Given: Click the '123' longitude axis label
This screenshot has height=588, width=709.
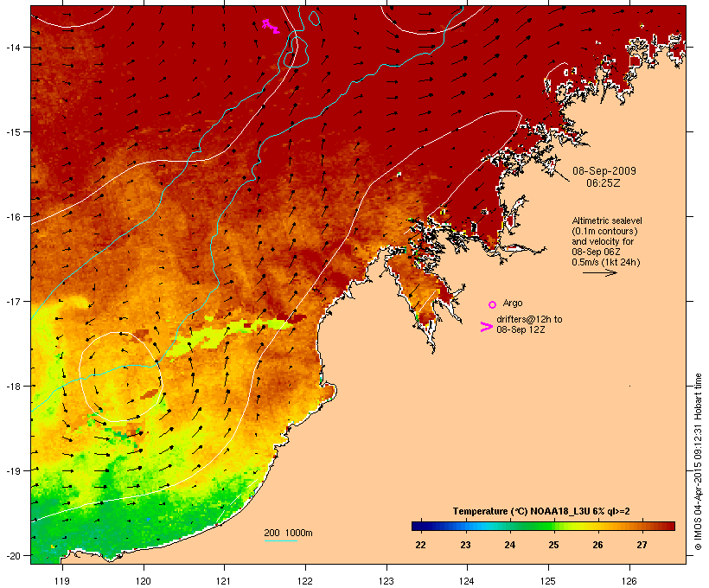Looking at the screenshot, I should click(x=386, y=581).
